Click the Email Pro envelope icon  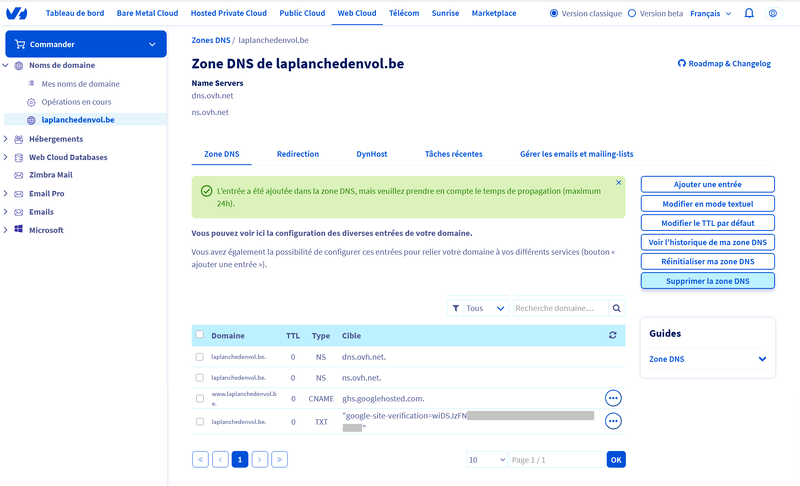(x=19, y=194)
